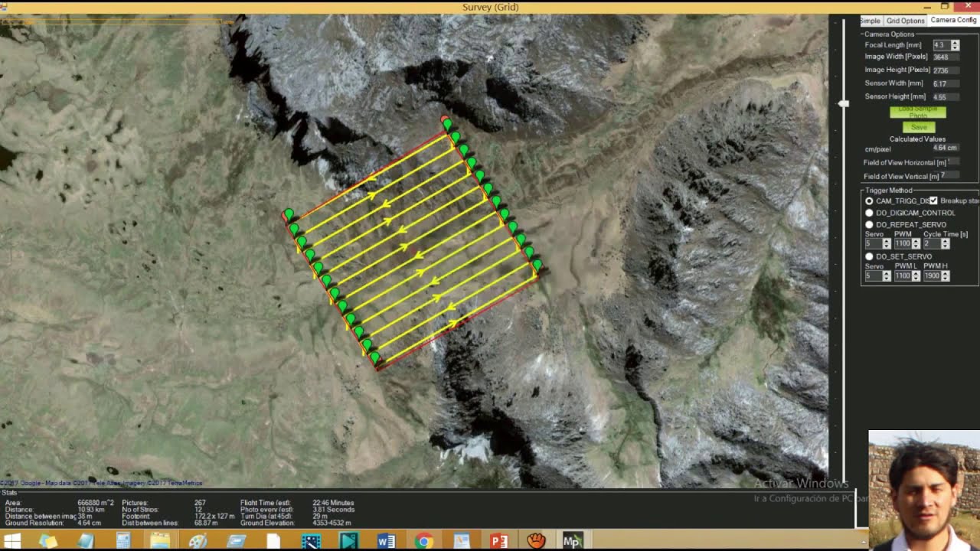Viewport: 980px width, 551px height.
Task: Click the cm/pixel calculated value field
Action: [x=946, y=148]
